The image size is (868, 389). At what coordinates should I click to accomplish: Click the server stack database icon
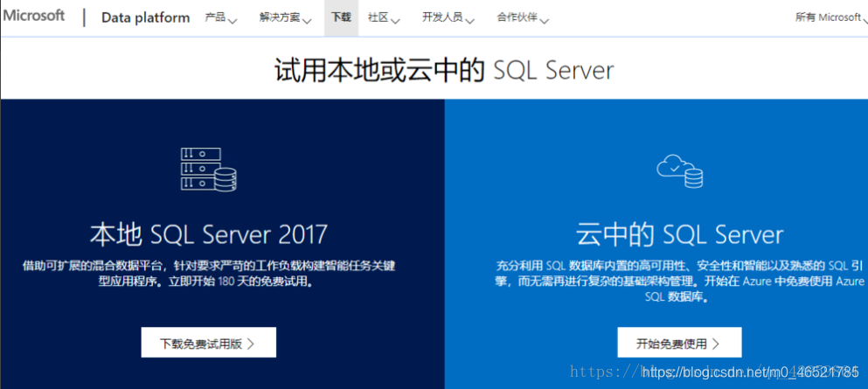click(209, 169)
